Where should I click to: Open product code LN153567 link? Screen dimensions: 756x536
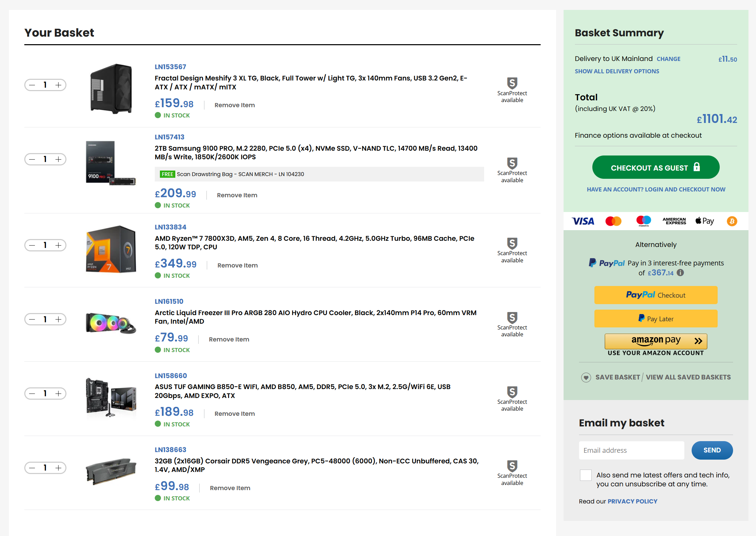click(x=170, y=67)
